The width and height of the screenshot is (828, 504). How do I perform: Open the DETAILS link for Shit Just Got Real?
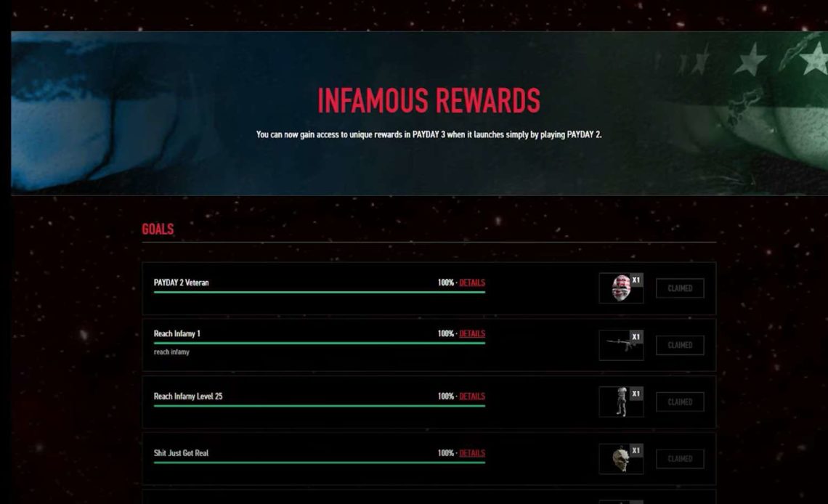click(x=473, y=452)
